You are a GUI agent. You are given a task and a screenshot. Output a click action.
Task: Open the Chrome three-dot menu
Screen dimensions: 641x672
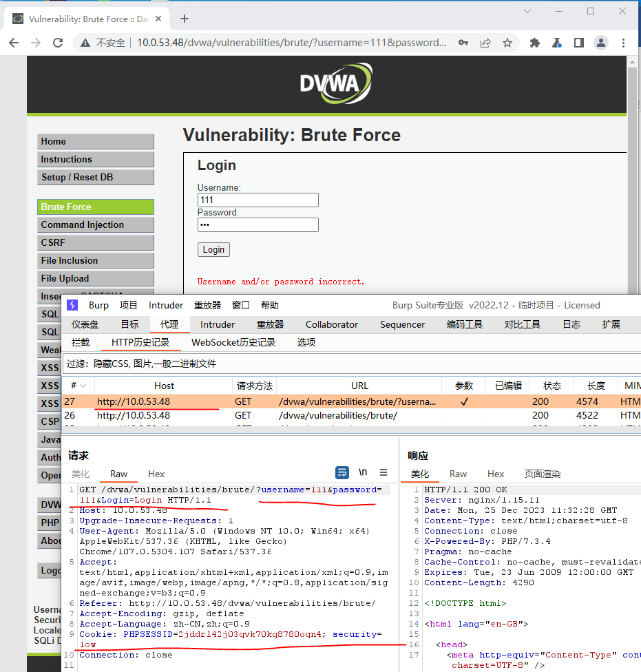coord(623,43)
